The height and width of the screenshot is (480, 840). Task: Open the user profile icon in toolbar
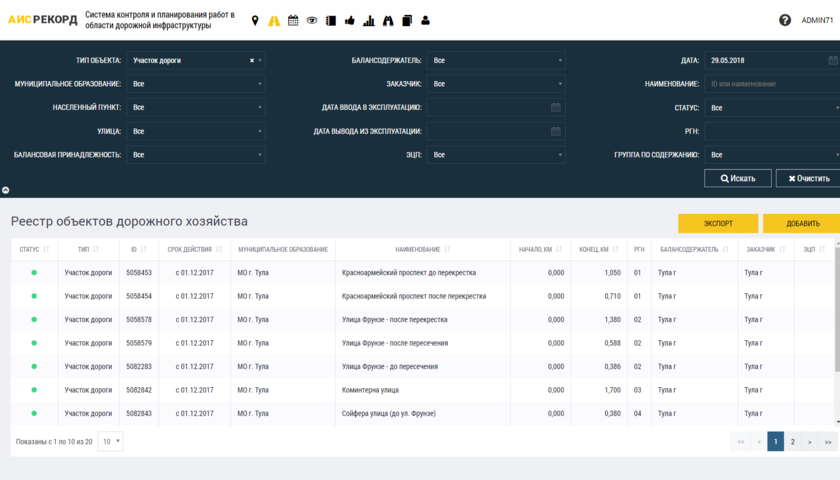tap(426, 20)
